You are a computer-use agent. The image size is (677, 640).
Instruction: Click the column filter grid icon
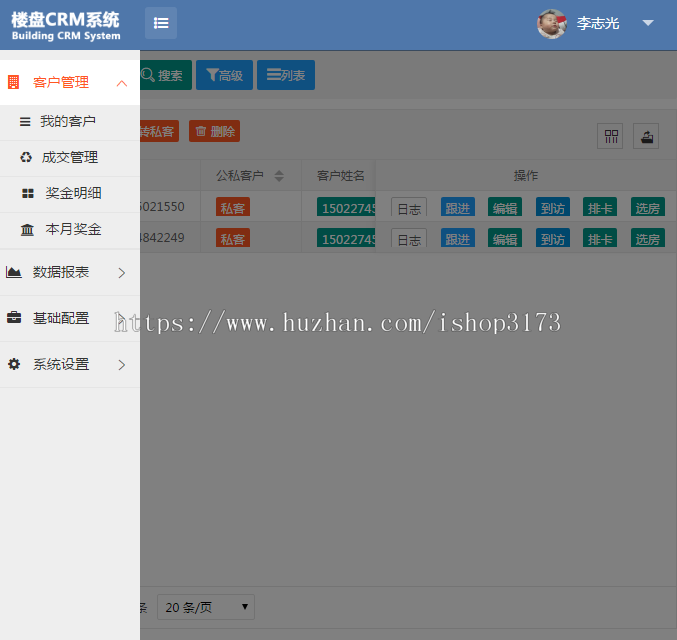pyautogui.click(x=610, y=137)
